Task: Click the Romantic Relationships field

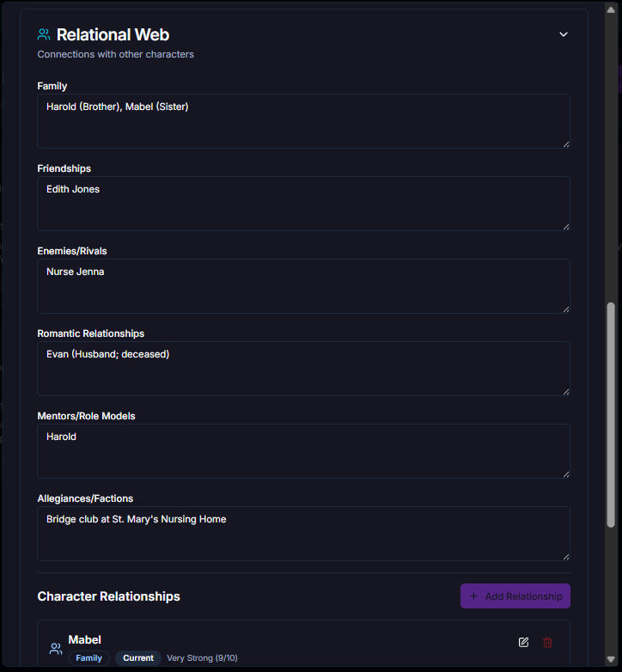Action: pos(303,369)
